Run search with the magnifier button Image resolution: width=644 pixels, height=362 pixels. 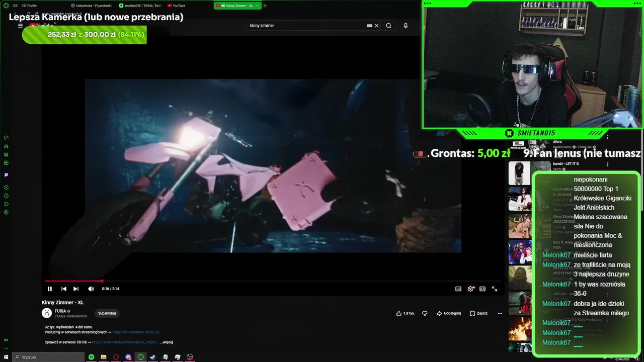point(388,26)
